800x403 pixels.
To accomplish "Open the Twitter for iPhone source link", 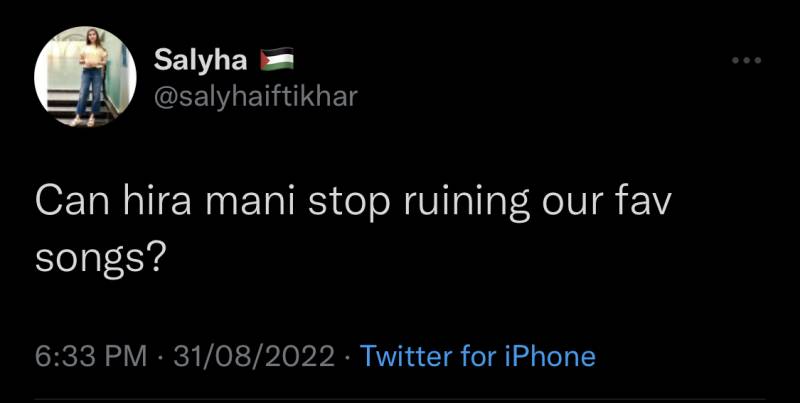I will coord(476,356).
